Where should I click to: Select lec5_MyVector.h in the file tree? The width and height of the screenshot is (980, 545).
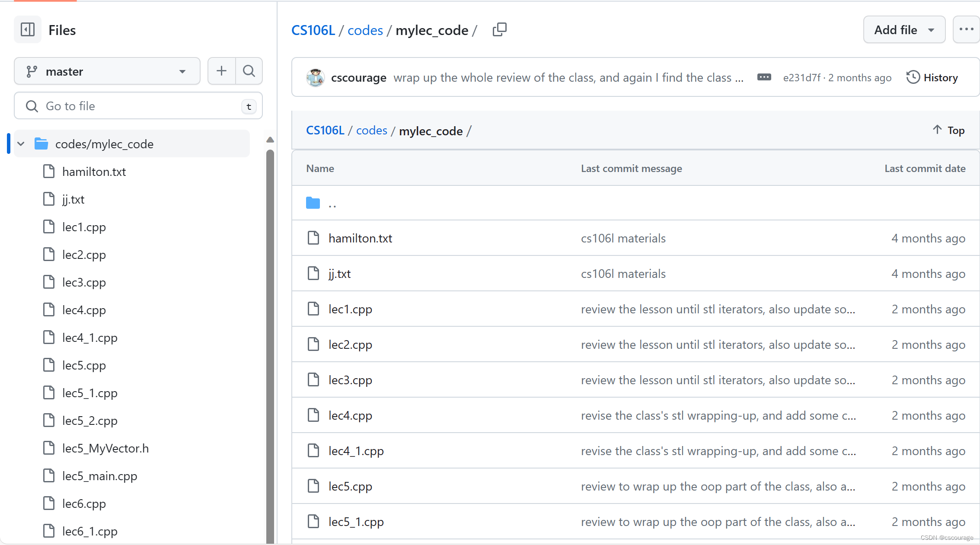click(105, 448)
